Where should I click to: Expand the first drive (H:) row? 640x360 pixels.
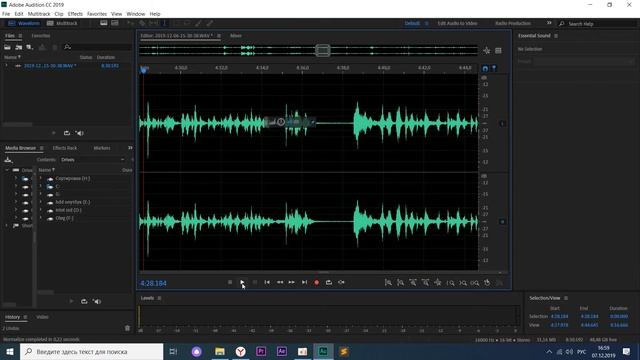tap(40, 178)
